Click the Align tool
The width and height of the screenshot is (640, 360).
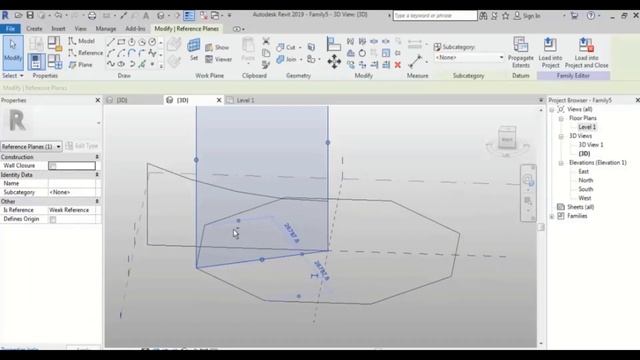click(x=333, y=44)
